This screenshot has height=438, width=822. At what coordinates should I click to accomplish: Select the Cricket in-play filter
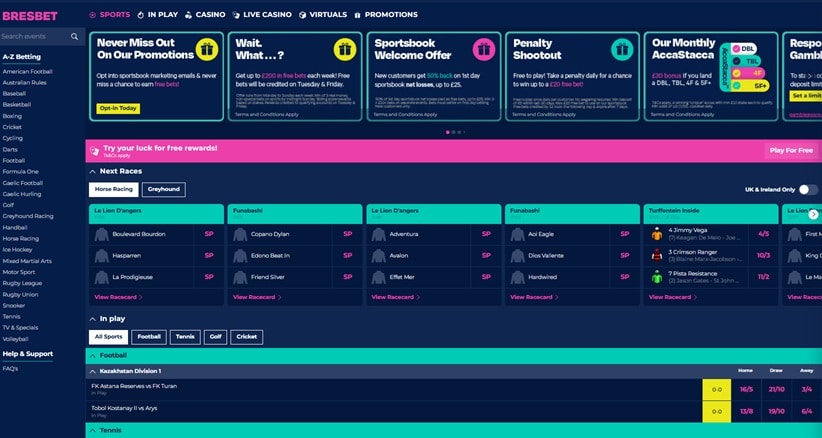[x=246, y=337]
